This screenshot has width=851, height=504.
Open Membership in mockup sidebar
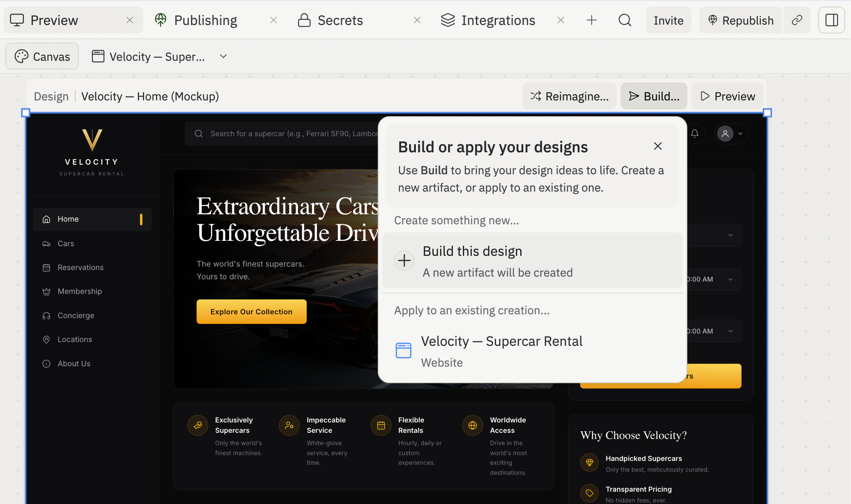click(92, 291)
